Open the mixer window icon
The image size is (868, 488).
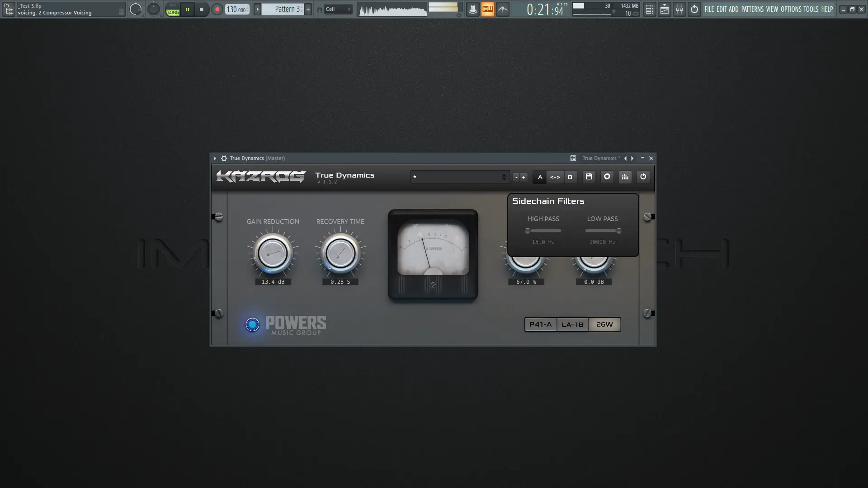click(x=679, y=9)
